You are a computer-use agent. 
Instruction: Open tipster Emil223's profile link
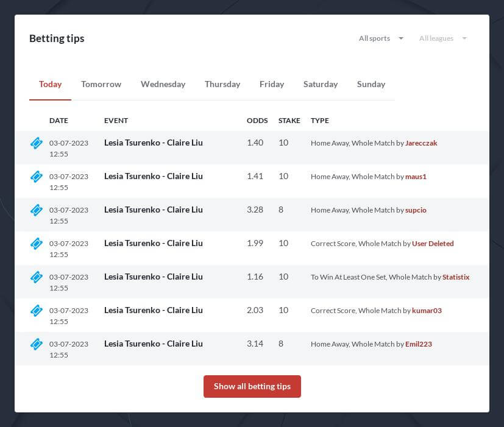click(x=419, y=344)
